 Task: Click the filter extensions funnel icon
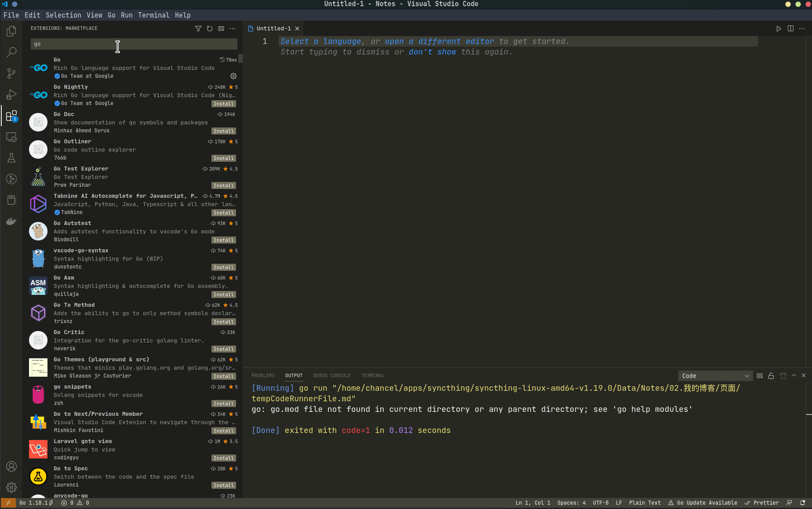[198, 29]
